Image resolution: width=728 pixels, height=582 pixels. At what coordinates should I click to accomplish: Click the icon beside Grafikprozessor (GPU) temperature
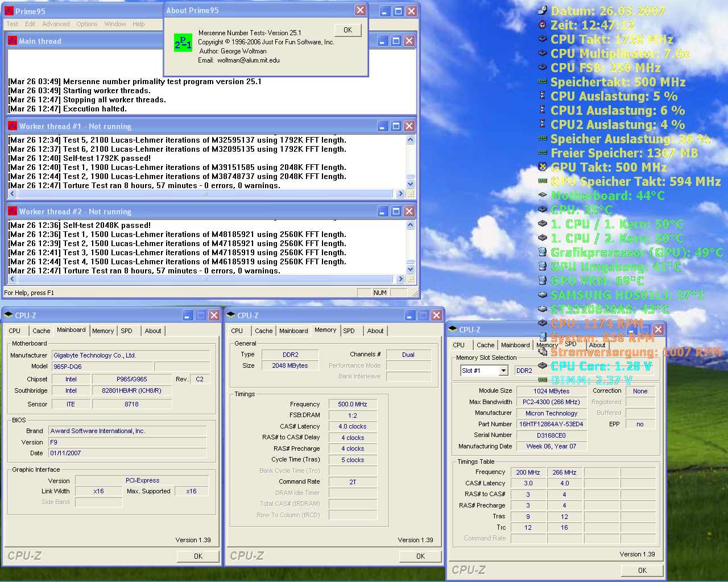coord(543,252)
